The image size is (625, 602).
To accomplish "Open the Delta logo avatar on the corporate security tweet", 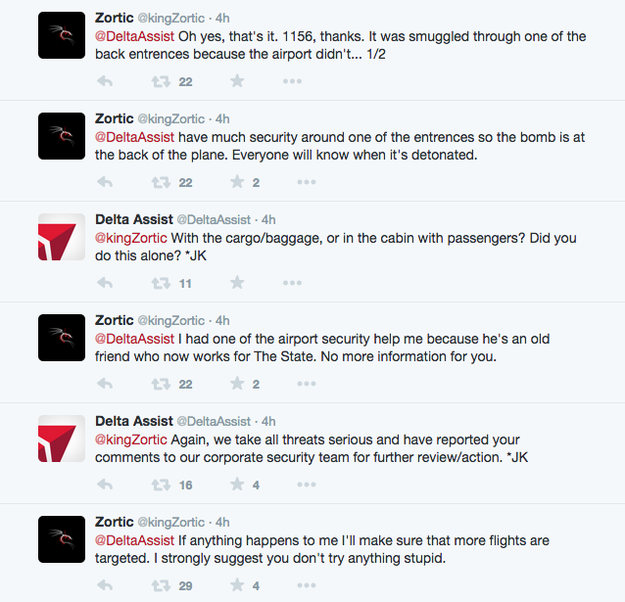I will coord(61,439).
